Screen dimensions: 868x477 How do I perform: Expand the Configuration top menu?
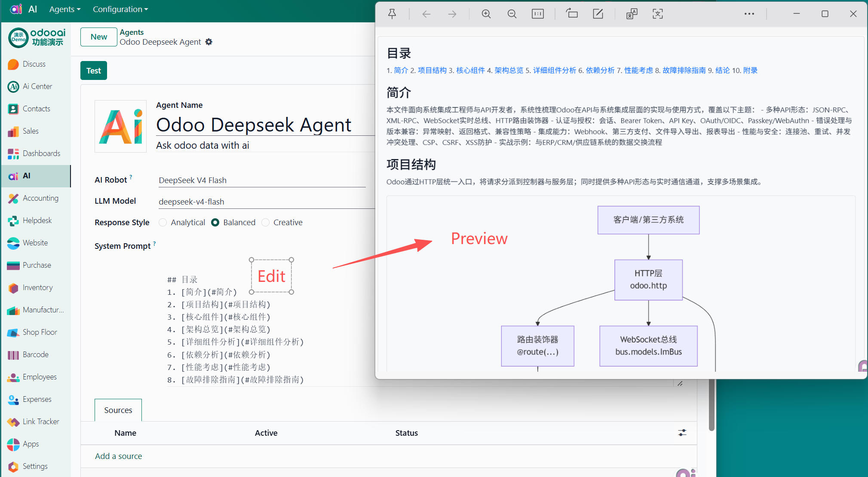(120, 9)
